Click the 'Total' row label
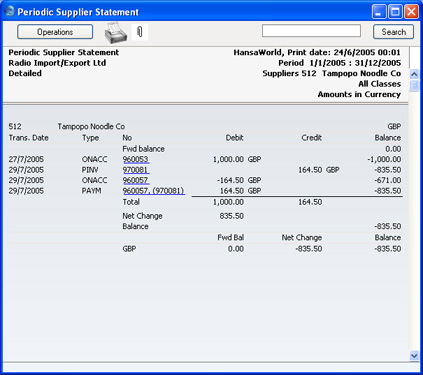423x375 pixels. click(x=131, y=202)
